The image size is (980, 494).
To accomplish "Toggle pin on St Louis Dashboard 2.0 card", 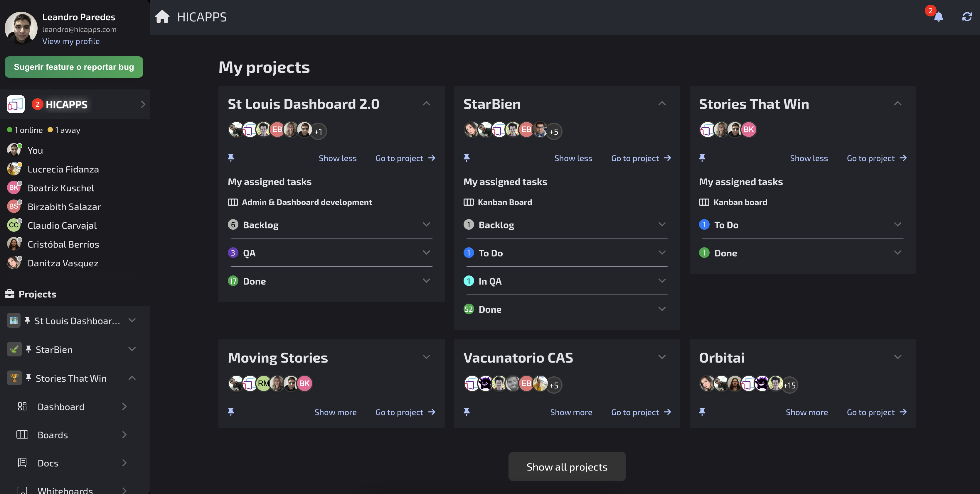I will pyautogui.click(x=231, y=158).
